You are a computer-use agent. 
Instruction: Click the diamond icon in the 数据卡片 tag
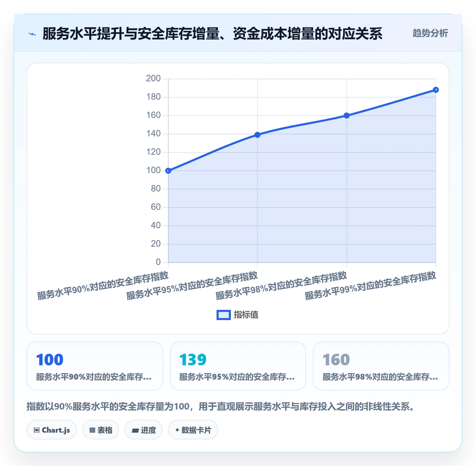177,430
